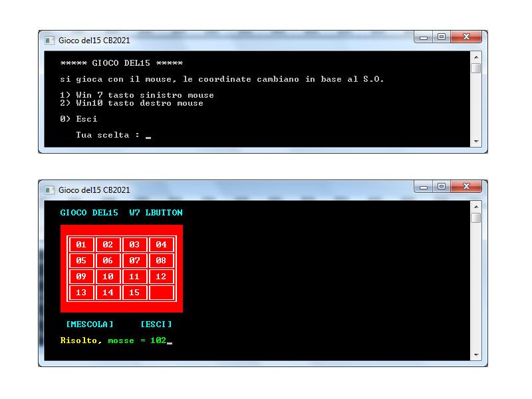Screen dimensions: 532x399
Task: Click the scroll-up arrow in the lower window
Action: (x=476, y=207)
